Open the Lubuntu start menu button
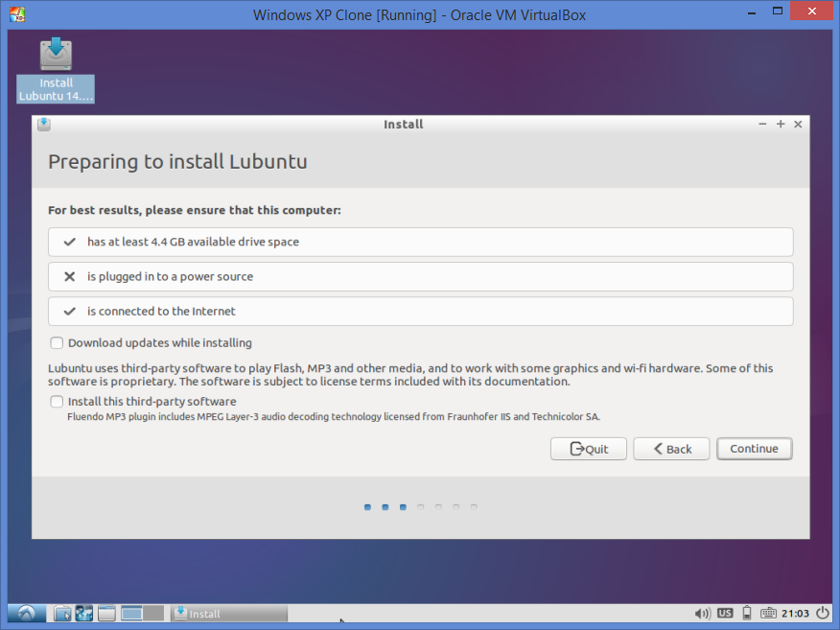 [x=26, y=614]
